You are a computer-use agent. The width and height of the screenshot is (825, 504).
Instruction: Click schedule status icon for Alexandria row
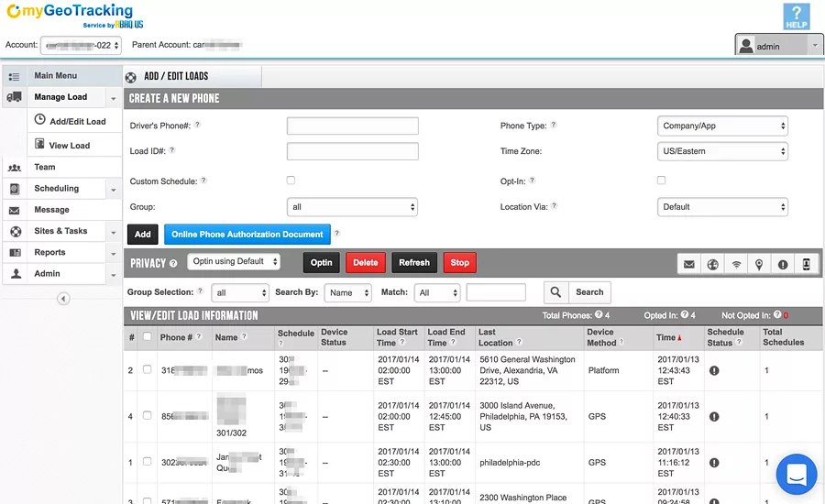[714, 370]
